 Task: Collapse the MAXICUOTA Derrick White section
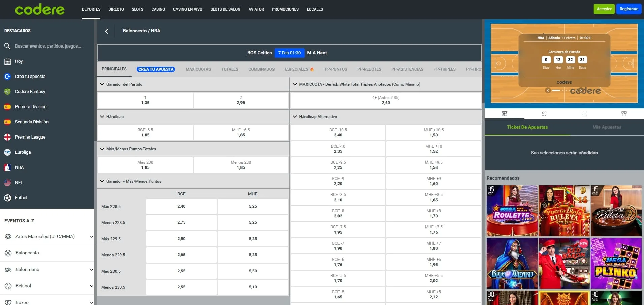click(x=295, y=84)
